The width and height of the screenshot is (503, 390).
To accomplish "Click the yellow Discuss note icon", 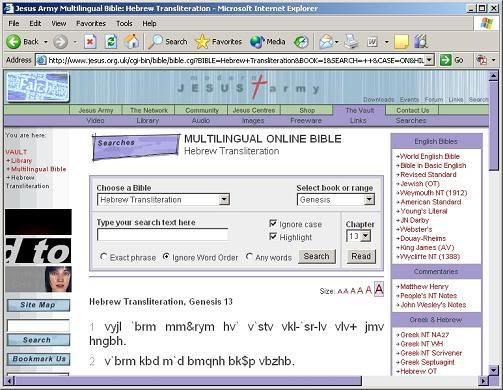I will [x=401, y=42].
